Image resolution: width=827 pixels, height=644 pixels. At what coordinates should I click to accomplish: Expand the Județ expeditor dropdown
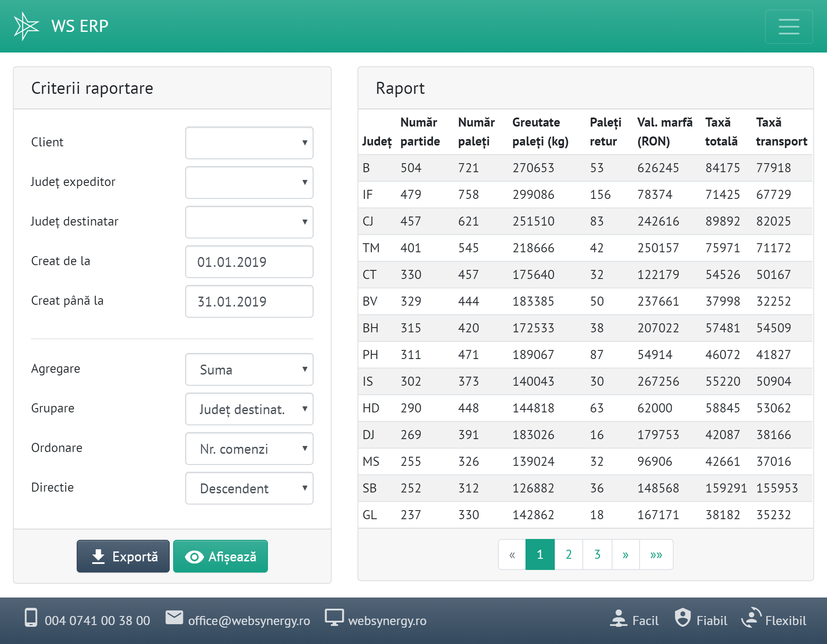[x=249, y=182]
